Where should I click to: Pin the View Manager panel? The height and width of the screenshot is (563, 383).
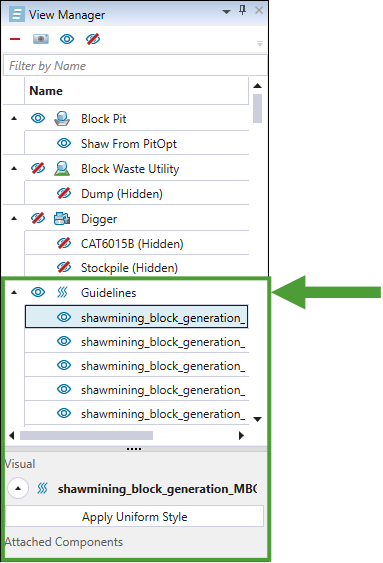243,10
